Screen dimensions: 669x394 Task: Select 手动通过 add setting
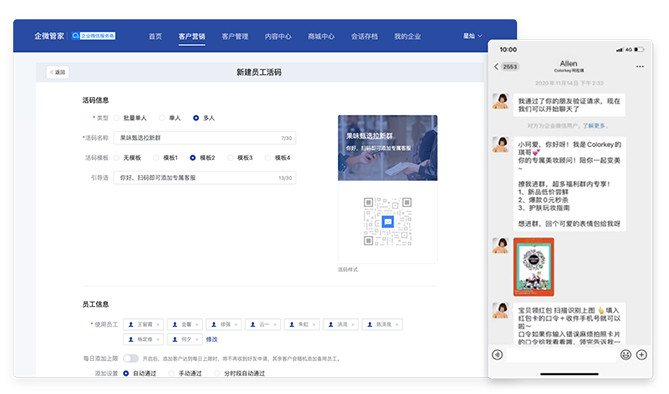(185, 374)
